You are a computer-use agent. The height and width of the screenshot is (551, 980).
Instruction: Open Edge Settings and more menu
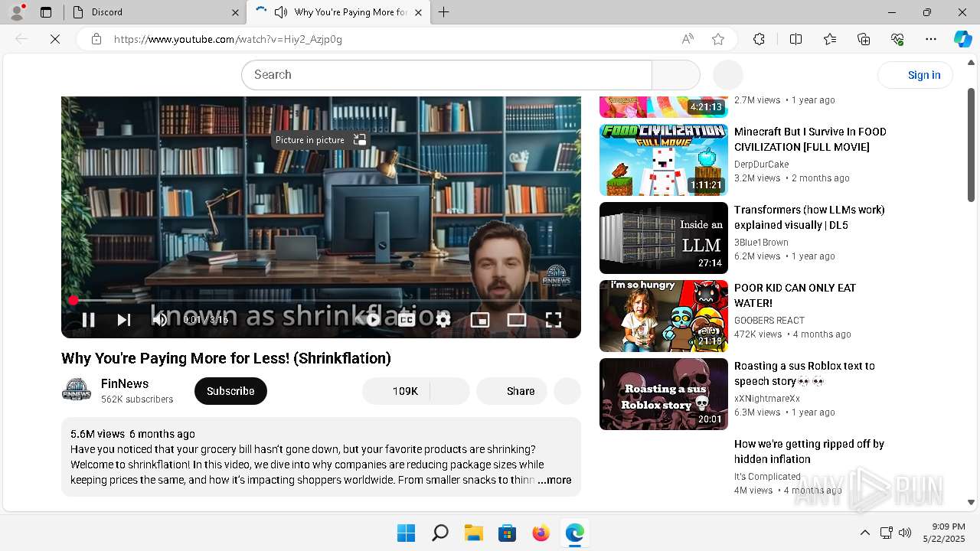tap(931, 39)
